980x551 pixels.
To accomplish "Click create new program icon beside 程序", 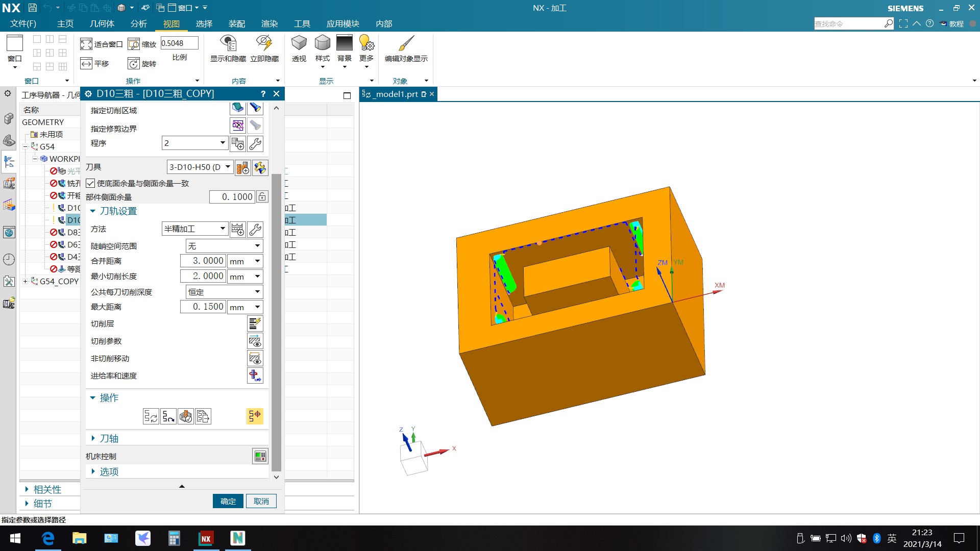I will pos(238,144).
